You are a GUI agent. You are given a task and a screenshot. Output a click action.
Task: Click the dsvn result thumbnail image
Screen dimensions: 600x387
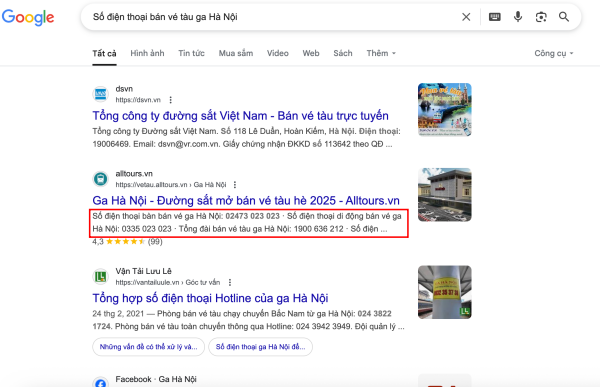445,109
